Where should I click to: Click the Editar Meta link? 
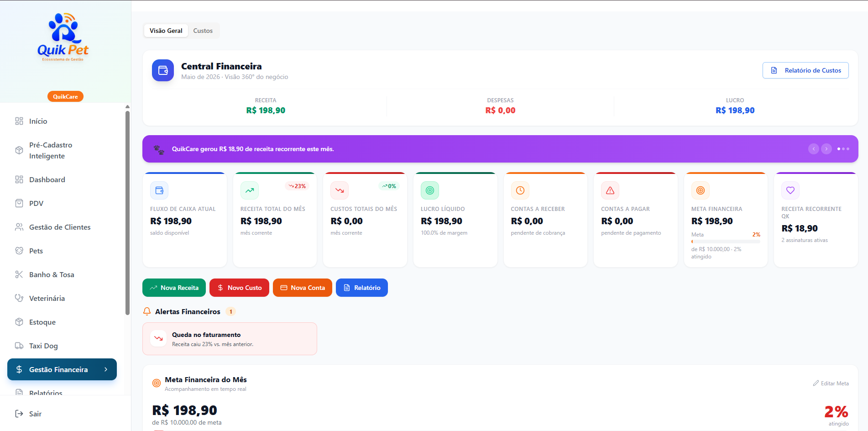(831, 384)
